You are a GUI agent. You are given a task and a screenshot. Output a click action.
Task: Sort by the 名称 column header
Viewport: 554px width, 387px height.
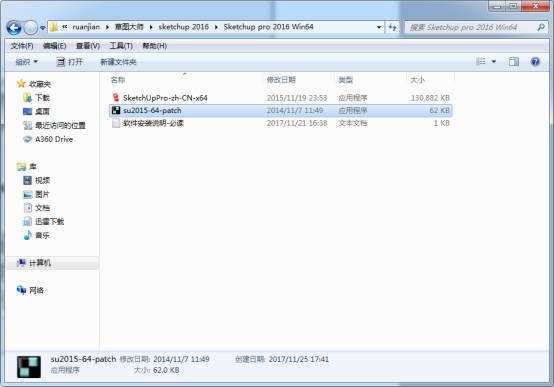(x=118, y=80)
